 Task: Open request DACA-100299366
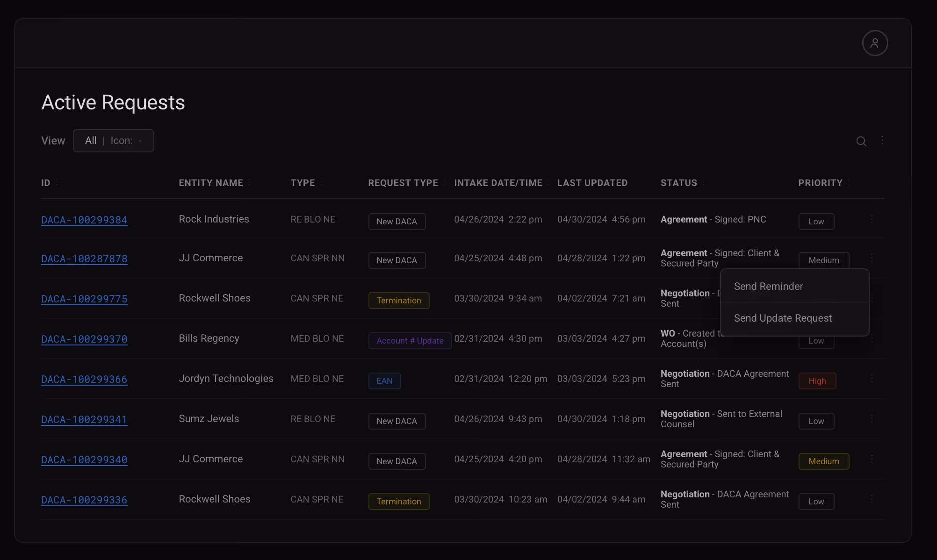[84, 379]
